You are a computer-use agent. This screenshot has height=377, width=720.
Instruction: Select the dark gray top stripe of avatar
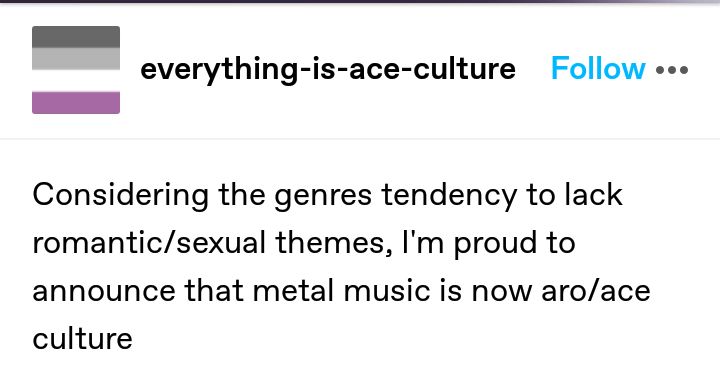click(x=76, y=37)
